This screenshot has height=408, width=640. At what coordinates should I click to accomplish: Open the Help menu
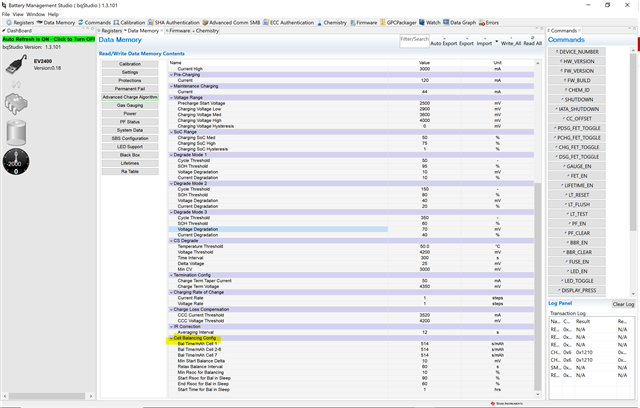53,14
